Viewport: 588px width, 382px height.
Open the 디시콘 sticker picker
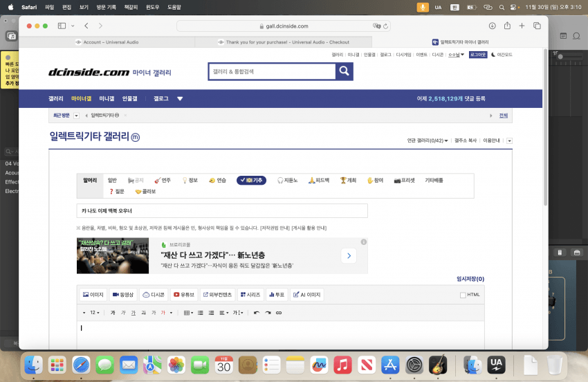click(154, 294)
